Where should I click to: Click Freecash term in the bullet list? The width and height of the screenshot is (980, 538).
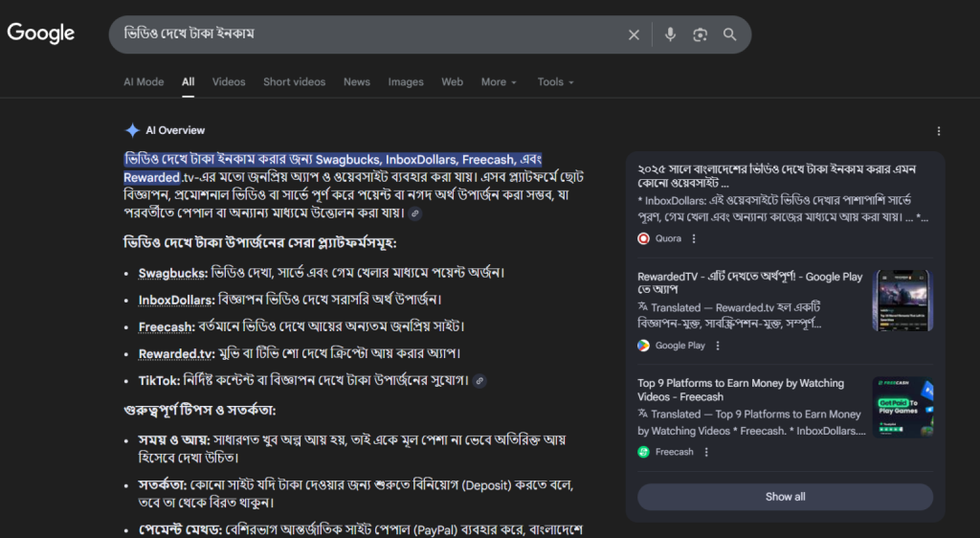pyautogui.click(x=167, y=326)
